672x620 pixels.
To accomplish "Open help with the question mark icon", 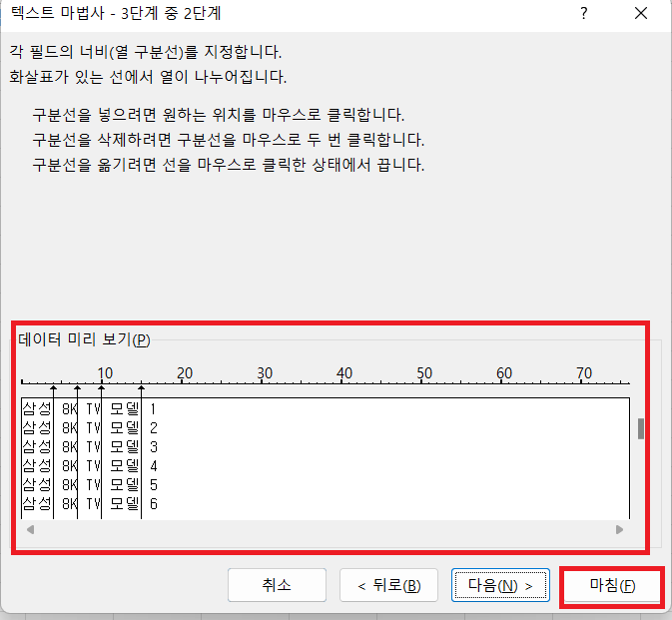I will [584, 13].
